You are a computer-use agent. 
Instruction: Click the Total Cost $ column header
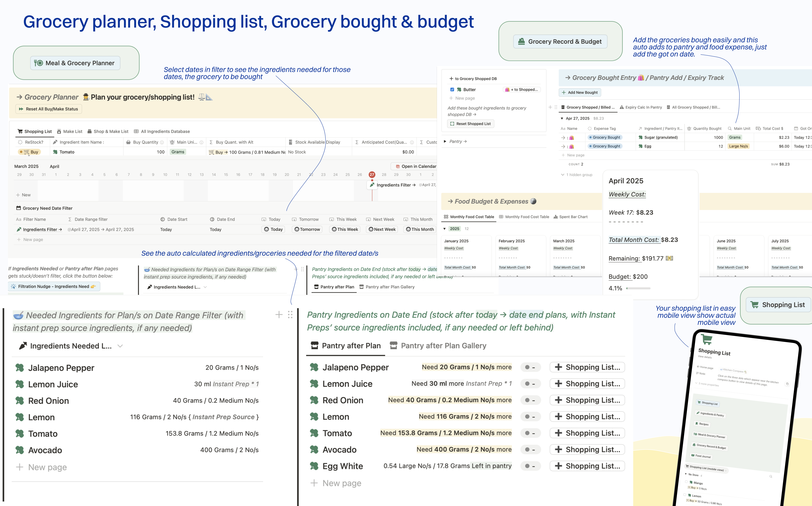[x=770, y=129]
